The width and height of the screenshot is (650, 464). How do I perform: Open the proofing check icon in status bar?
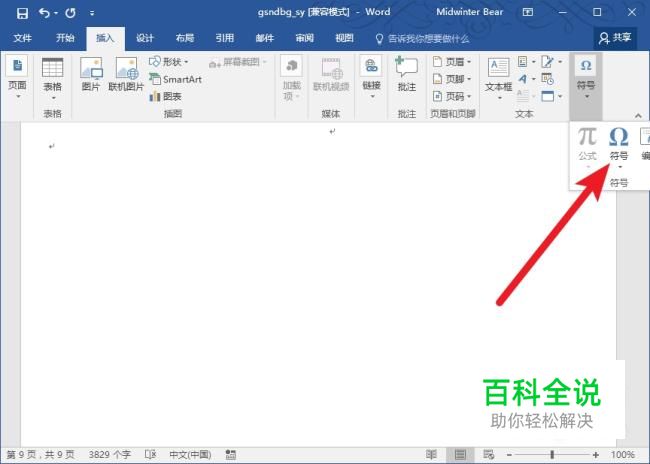click(x=150, y=455)
